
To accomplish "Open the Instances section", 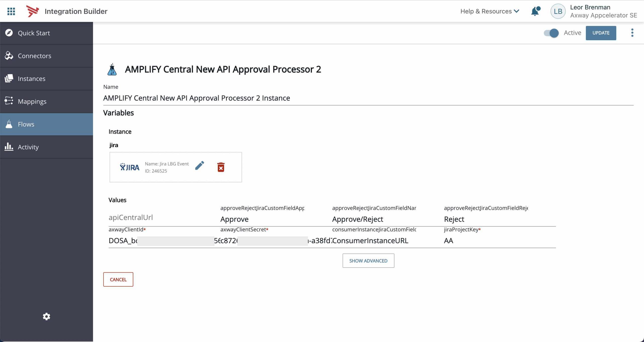I will tap(47, 79).
